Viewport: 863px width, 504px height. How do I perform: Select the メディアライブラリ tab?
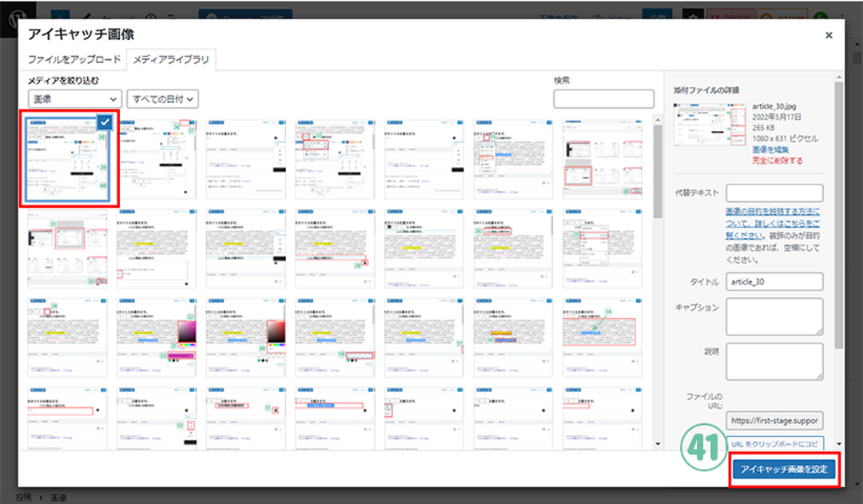coord(171,60)
